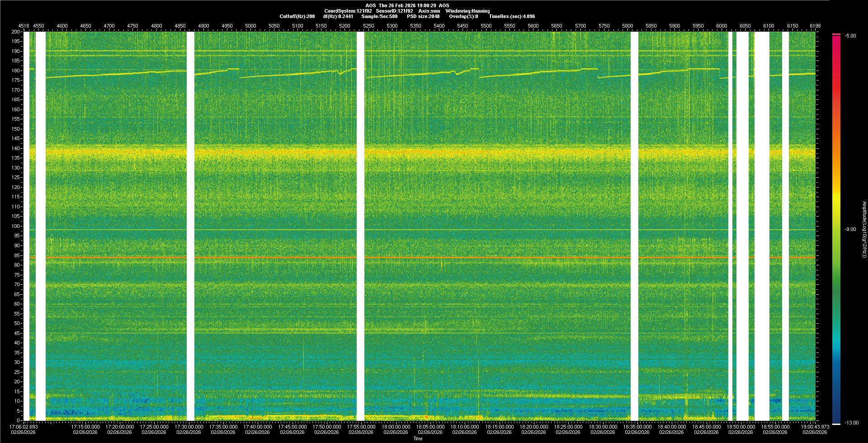This screenshot has width=868, height=443.
Task: Select the Windowing:Hanning header text
Action: click(467, 11)
